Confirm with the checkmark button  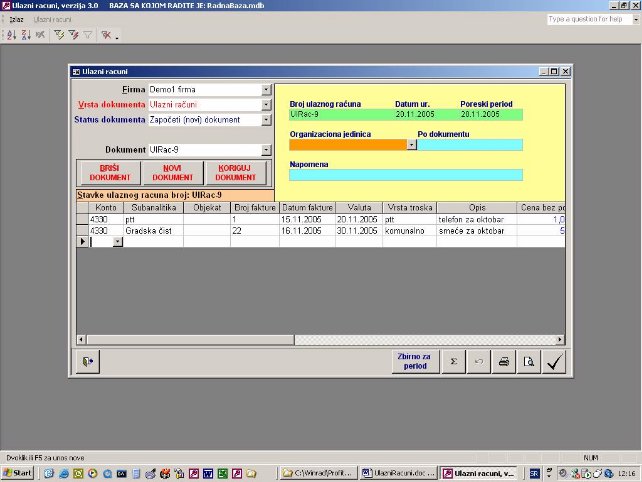pyautogui.click(x=555, y=362)
